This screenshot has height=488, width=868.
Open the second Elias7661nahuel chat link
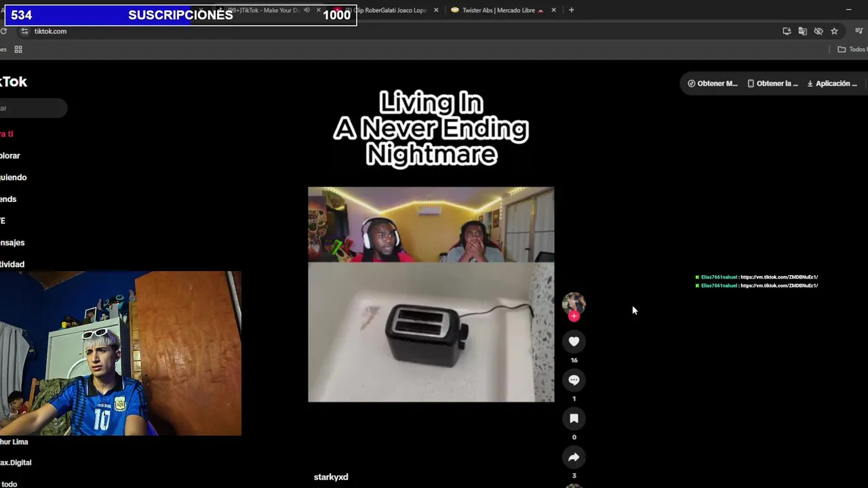click(779, 285)
